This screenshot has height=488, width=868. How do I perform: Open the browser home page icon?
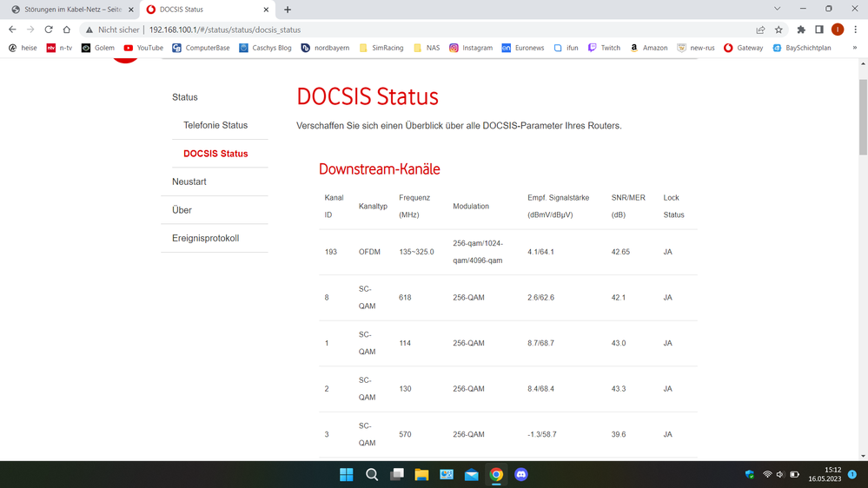pyautogui.click(x=66, y=30)
